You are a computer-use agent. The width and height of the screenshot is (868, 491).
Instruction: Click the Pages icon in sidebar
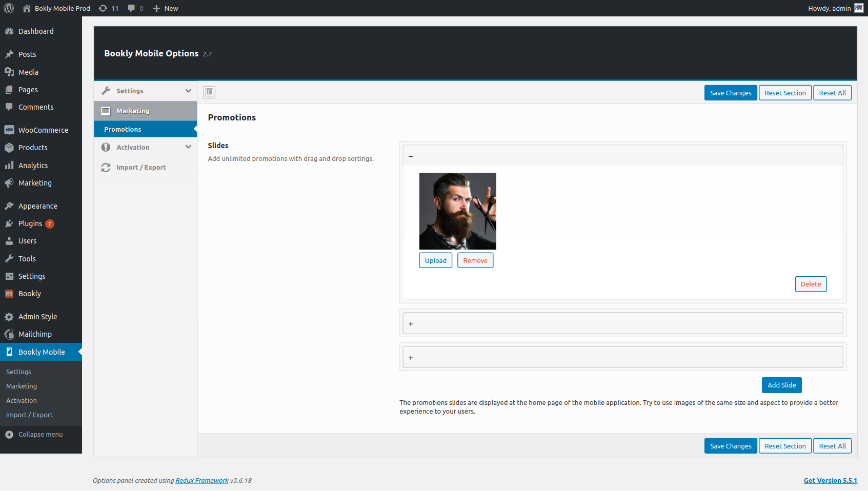[9, 90]
